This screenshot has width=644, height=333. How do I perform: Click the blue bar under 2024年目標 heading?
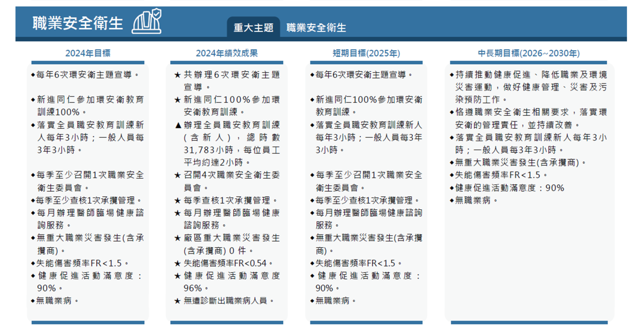coord(88,63)
